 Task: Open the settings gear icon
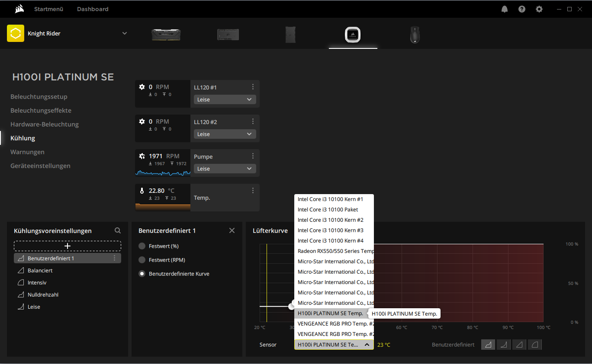point(539,9)
